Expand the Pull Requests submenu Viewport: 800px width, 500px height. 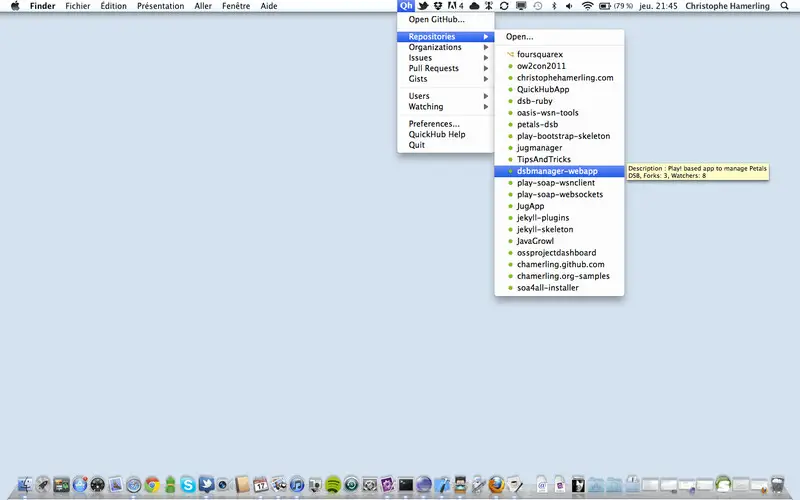click(445, 68)
